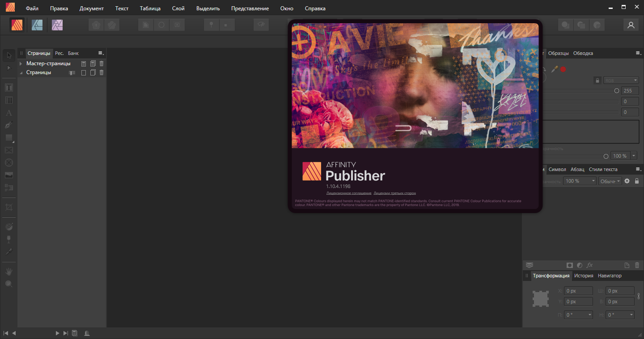The height and width of the screenshot is (339, 644).
Task: Switch to the История tab
Action: [x=584, y=276]
